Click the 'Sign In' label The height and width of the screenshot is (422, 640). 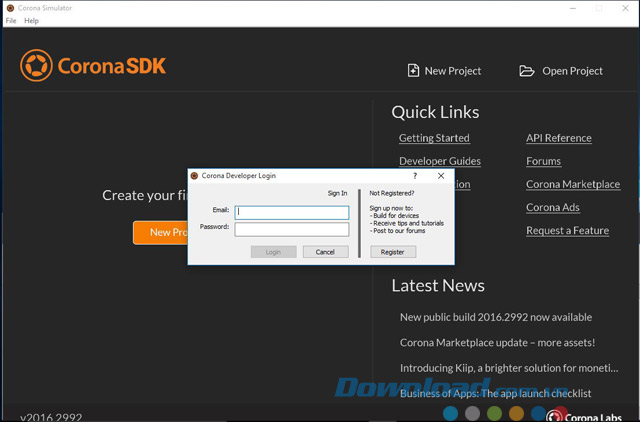click(338, 193)
